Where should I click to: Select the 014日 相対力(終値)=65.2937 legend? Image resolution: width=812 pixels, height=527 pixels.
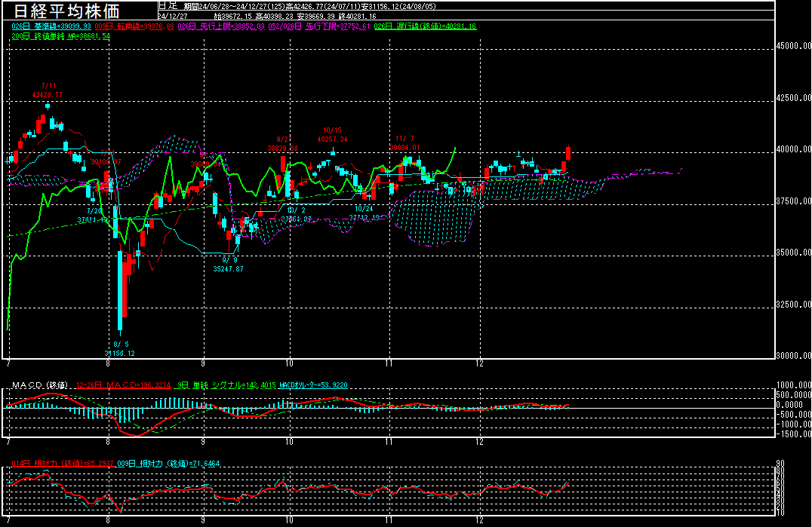click(63, 464)
